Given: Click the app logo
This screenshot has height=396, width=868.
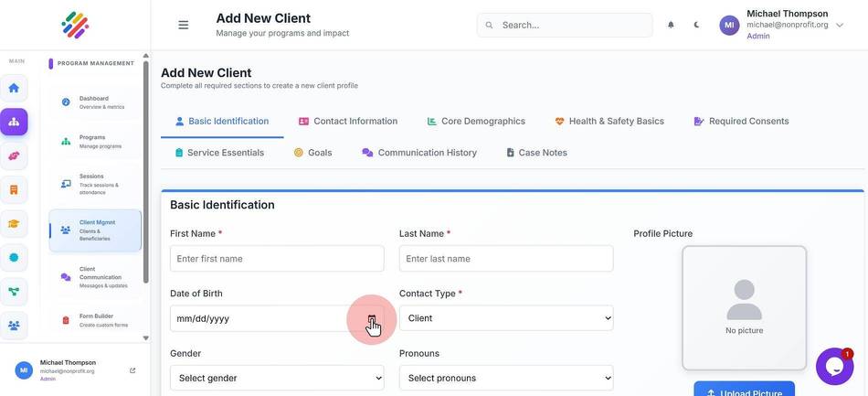Looking at the screenshot, I should (75, 25).
